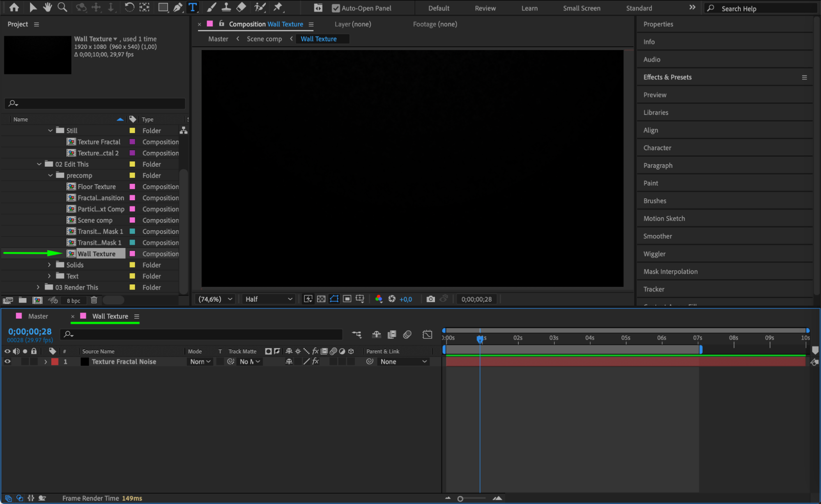This screenshot has width=821, height=504.
Task: Click the Home icon in toolbar
Action: [x=14, y=7]
